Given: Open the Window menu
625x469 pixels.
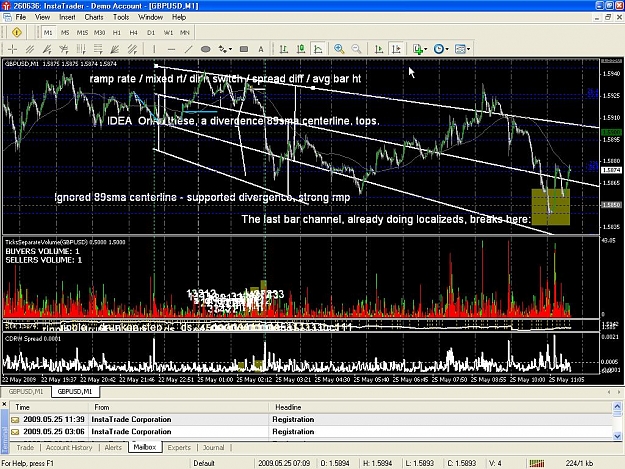Looking at the screenshot, I should [150, 17].
